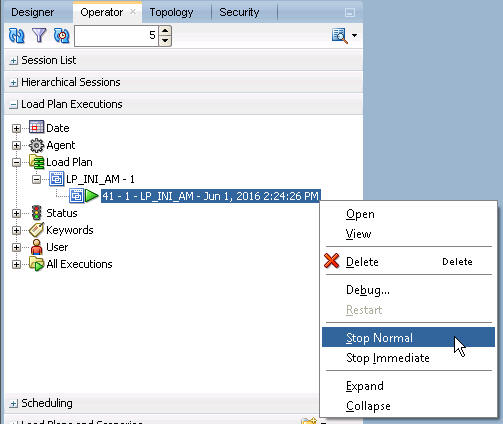Viewport: 503px width, 424px height.
Task: Click the green running status arrow icon
Action: [x=92, y=196]
